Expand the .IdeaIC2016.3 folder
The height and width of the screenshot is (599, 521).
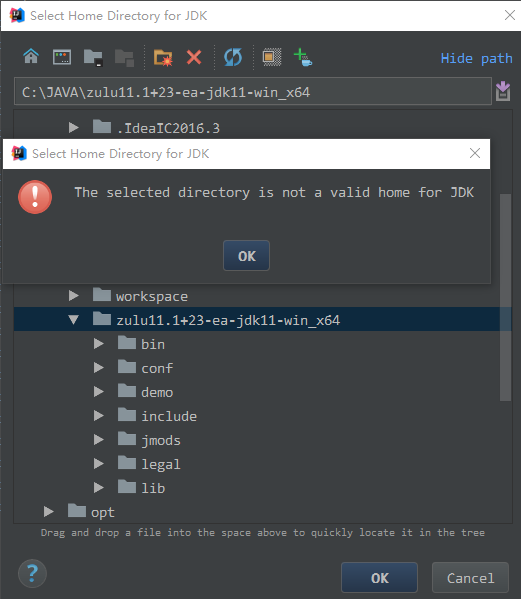[73, 128]
